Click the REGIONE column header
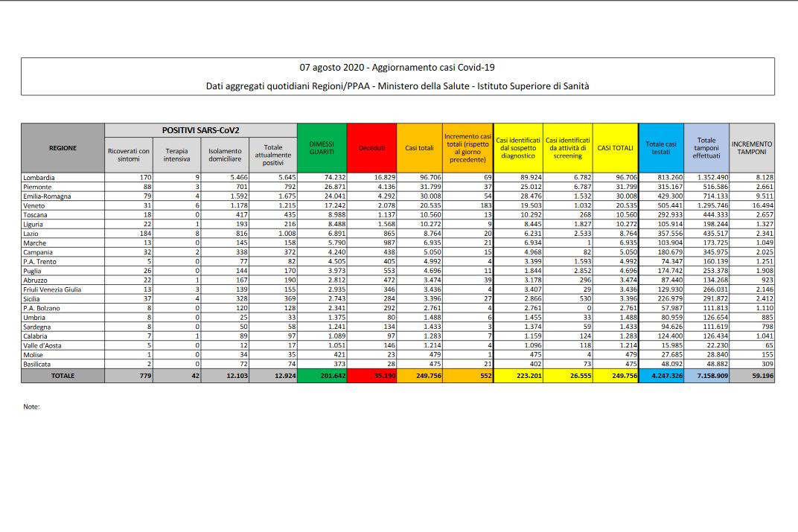 tap(63, 148)
